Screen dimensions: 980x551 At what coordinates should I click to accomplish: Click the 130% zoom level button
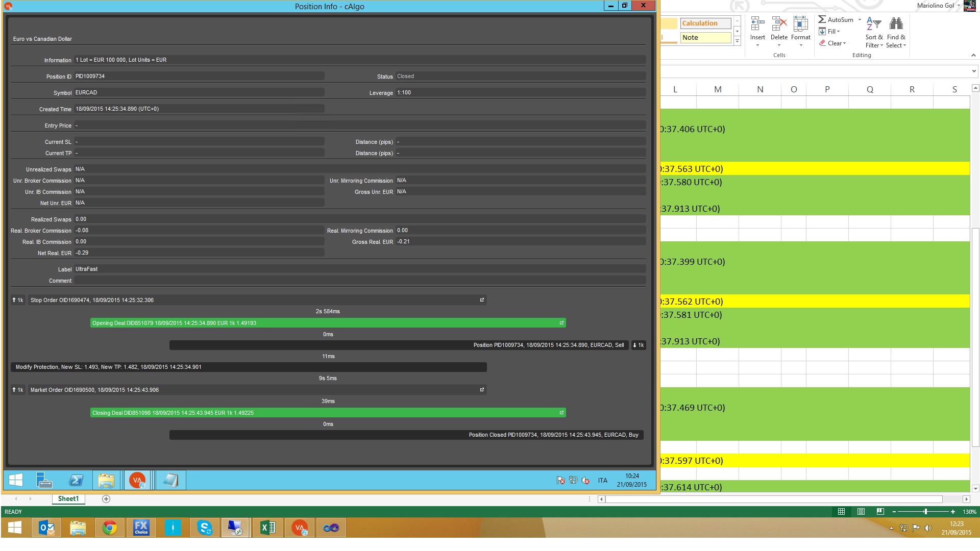(x=969, y=512)
